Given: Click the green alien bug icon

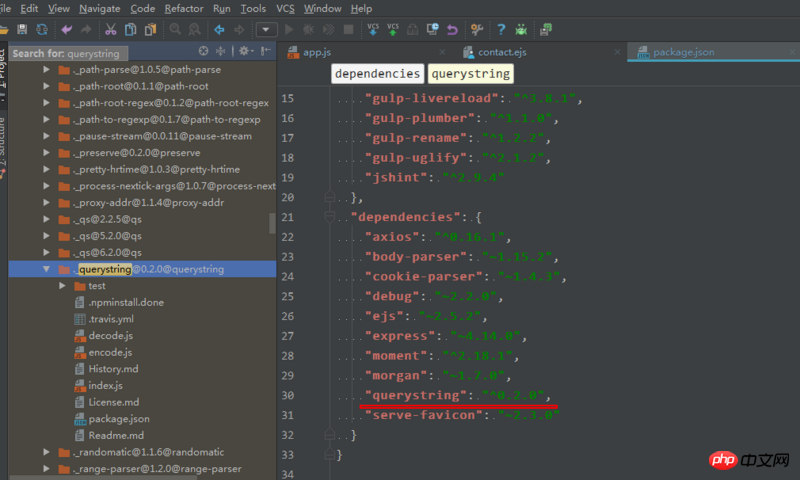Looking at the screenshot, I should coord(521,30).
